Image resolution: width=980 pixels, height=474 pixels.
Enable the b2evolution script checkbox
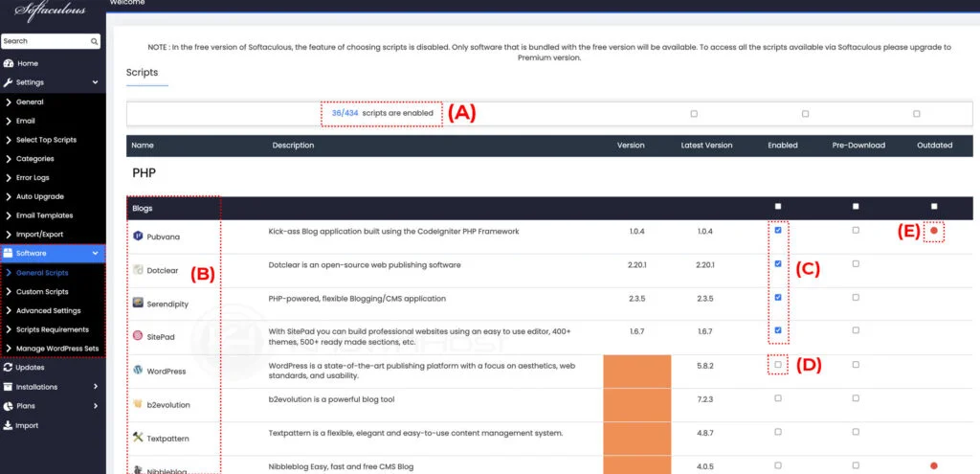tap(777, 397)
